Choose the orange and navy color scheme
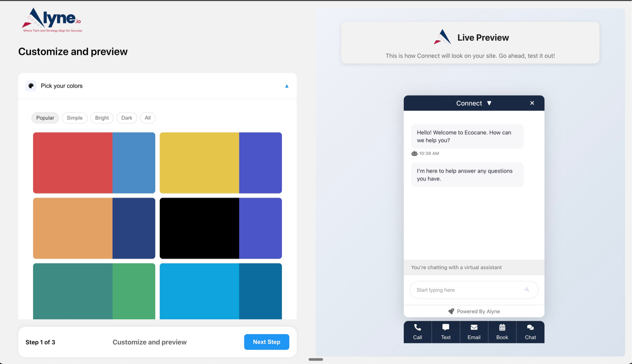The width and height of the screenshot is (632, 364). (x=94, y=228)
